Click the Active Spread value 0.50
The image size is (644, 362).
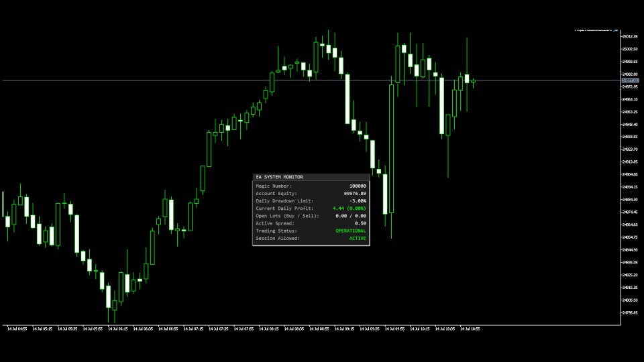coord(360,223)
